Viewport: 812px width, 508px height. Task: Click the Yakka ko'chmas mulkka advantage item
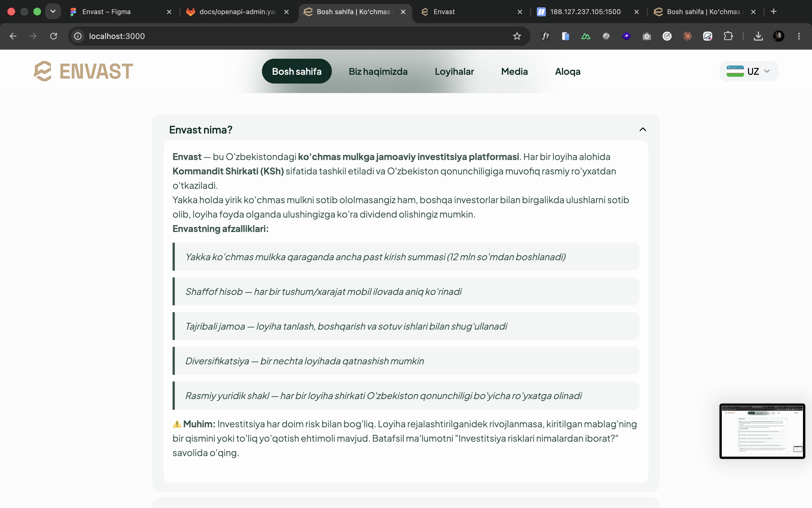point(406,257)
